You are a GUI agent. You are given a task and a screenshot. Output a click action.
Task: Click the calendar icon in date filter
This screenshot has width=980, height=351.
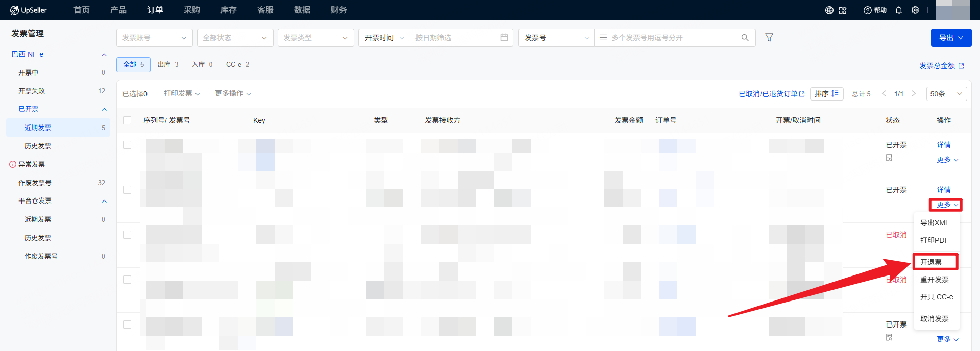coord(504,37)
